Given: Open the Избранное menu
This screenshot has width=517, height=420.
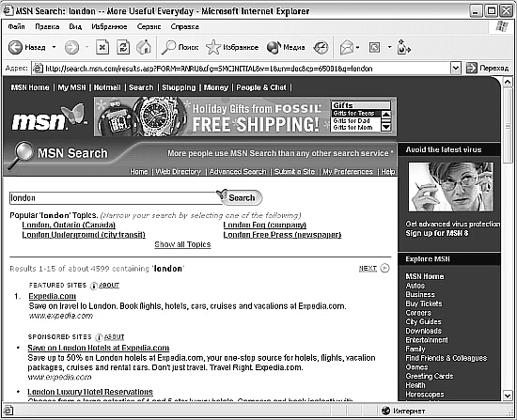Looking at the screenshot, I should coord(109,26).
